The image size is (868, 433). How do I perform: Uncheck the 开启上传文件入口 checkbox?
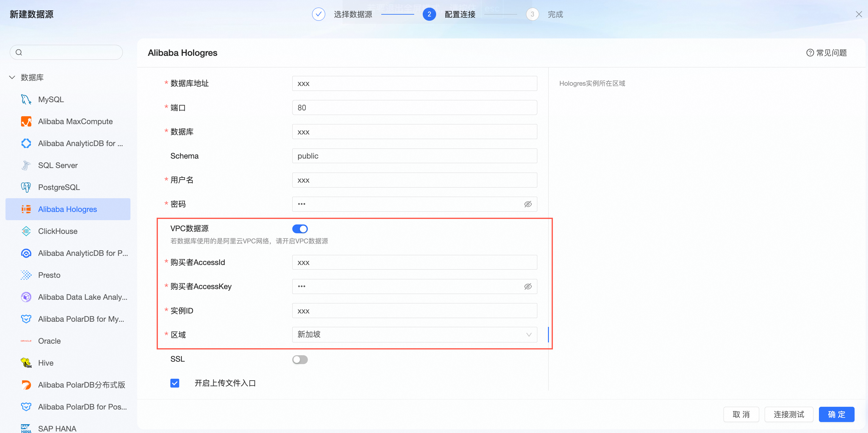[175, 383]
